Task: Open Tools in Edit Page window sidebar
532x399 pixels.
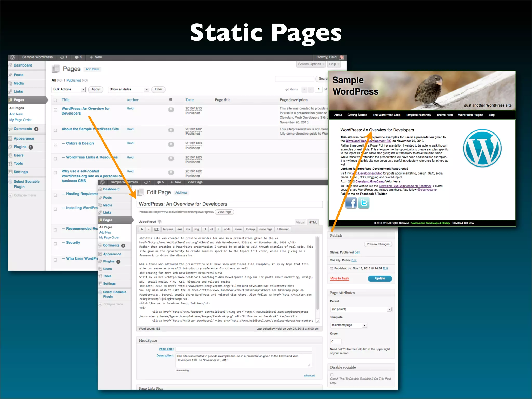Action: click(x=107, y=276)
